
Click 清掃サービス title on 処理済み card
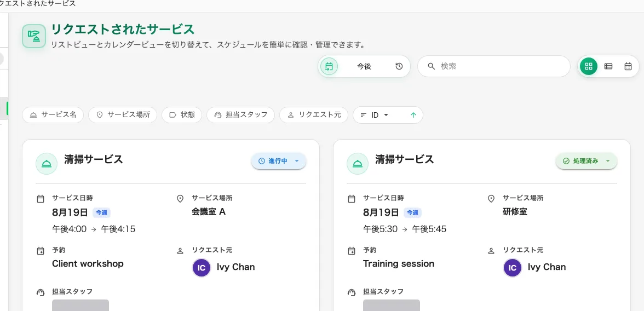405,159
